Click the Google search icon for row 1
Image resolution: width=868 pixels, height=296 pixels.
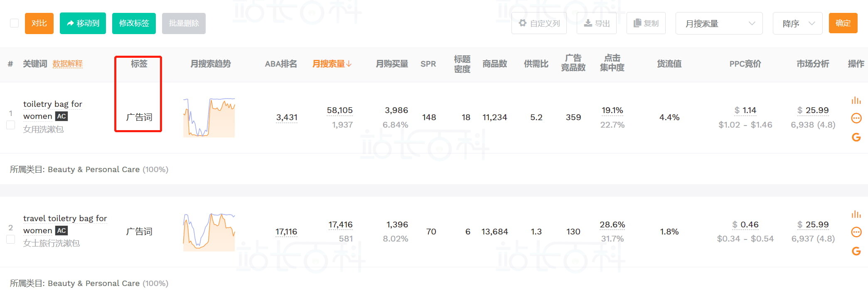(856, 137)
